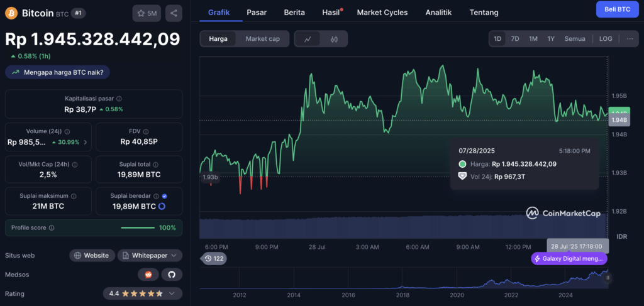
Task: Click the Rp 38,7P market cap value
Action: pyautogui.click(x=81, y=109)
